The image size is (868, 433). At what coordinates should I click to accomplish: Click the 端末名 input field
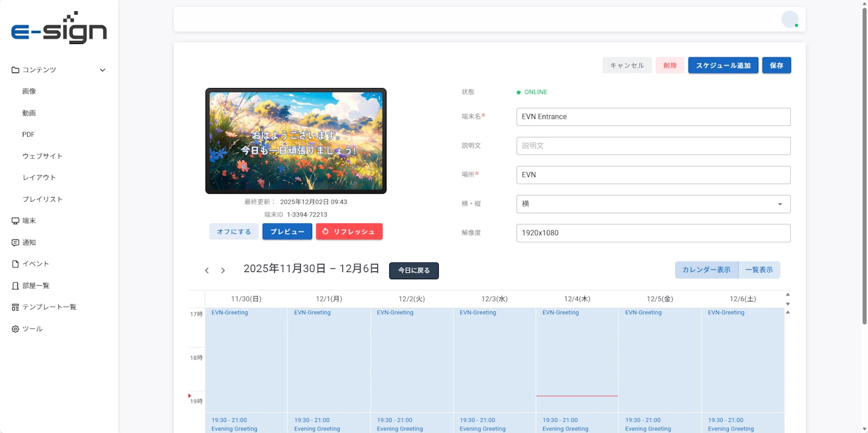tap(653, 117)
